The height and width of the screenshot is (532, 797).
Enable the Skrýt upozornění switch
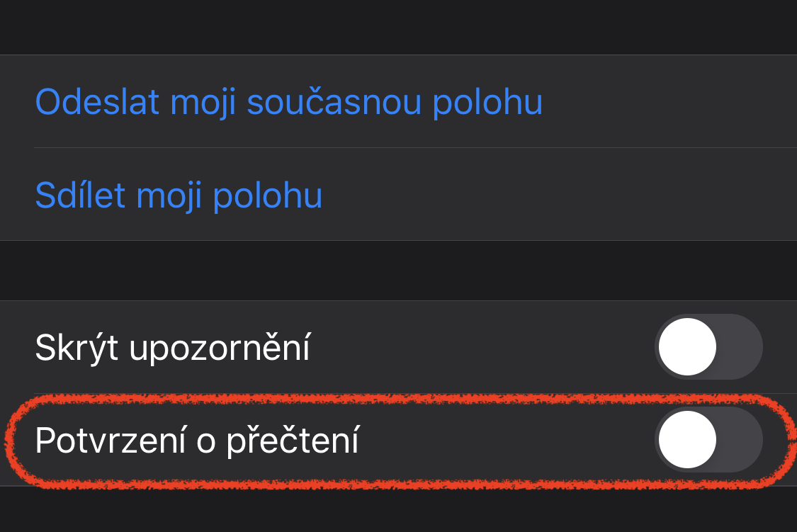click(x=708, y=348)
